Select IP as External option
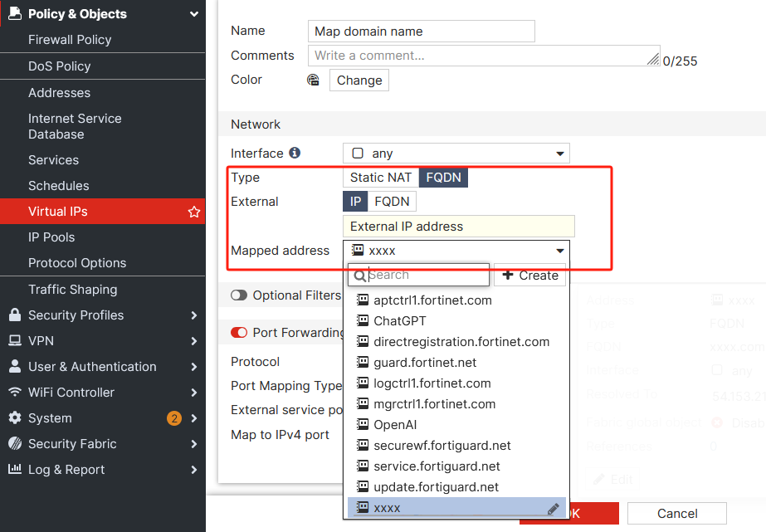The image size is (766, 532). [355, 202]
